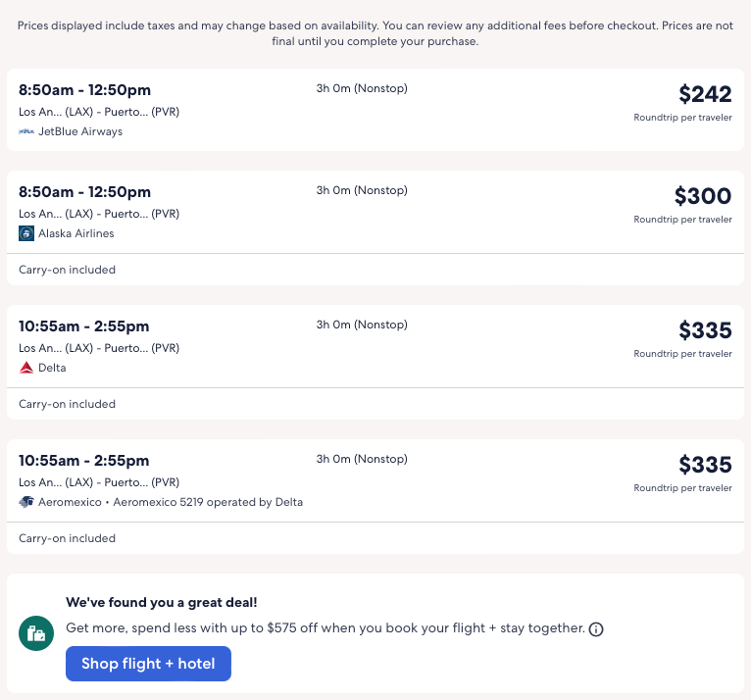Choose the $335 Aeromexico flight price
This screenshot has width=751, height=700.
(705, 465)
